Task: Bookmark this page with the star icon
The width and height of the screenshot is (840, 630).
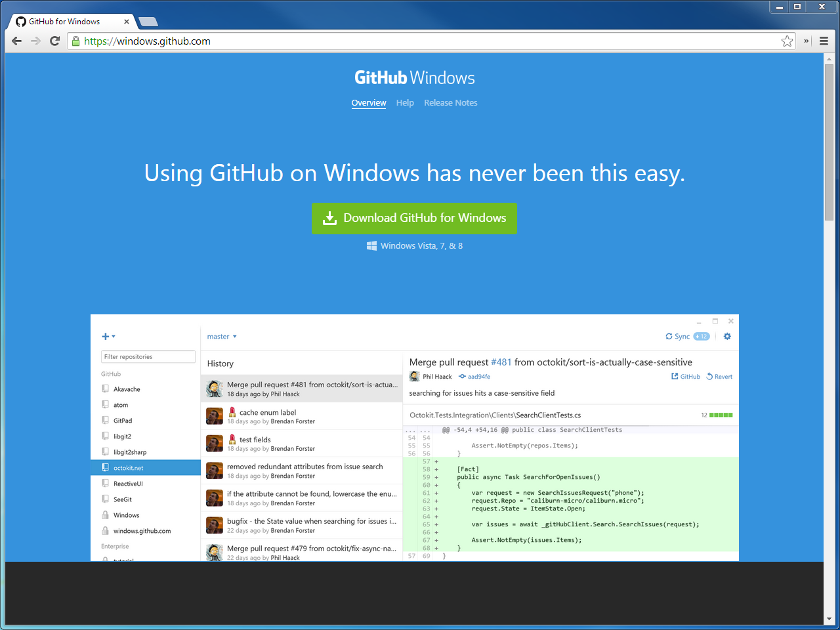Action: [x=787, y=41]
